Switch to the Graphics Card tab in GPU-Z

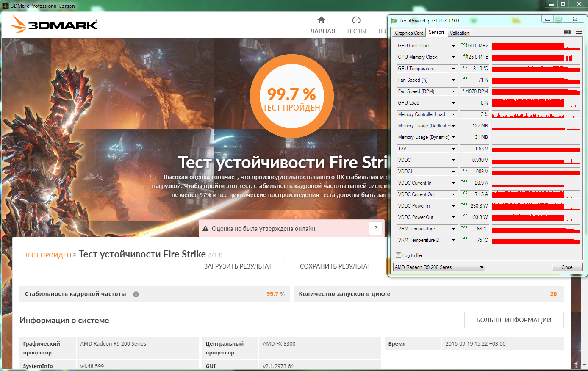[409, 33]
